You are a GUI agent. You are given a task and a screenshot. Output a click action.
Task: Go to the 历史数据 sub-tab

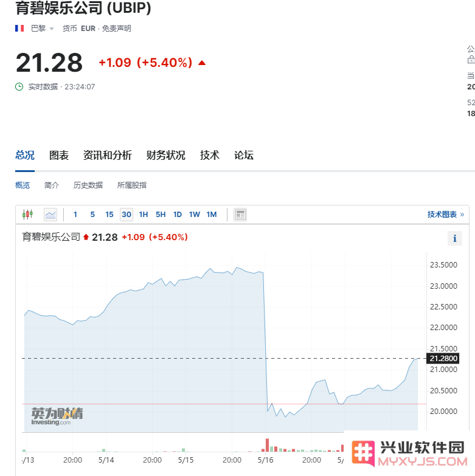88,185
